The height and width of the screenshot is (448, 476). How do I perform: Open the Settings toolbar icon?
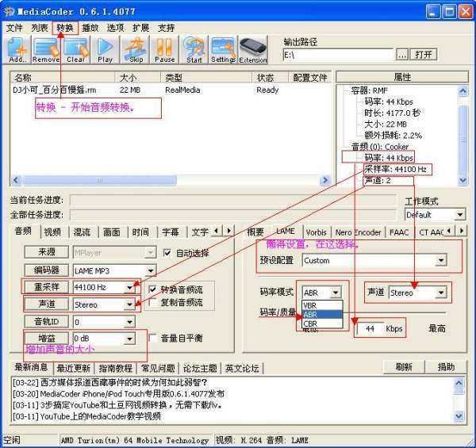[224, 49]
